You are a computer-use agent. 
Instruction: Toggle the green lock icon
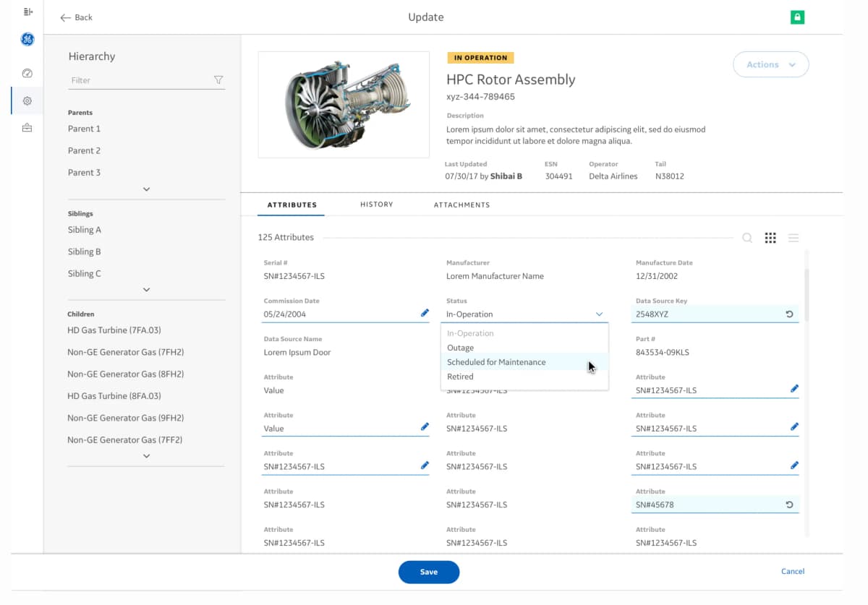click(797, 17)
